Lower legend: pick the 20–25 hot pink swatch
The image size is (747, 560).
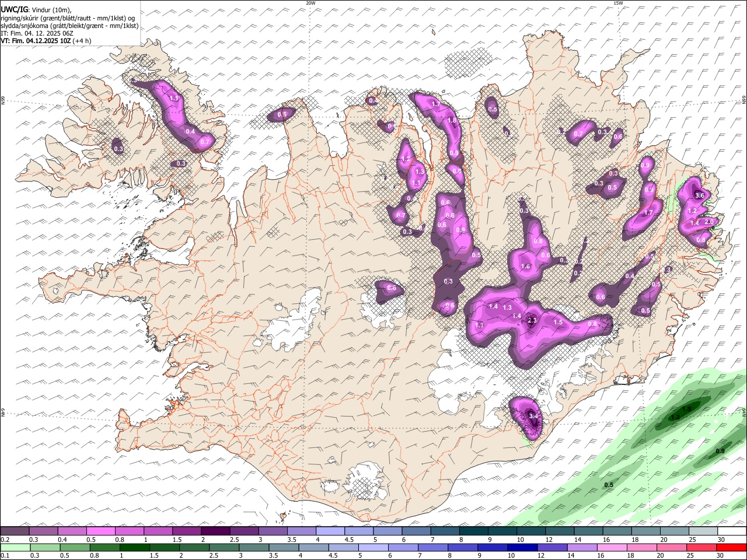click(x=671, y=547)
